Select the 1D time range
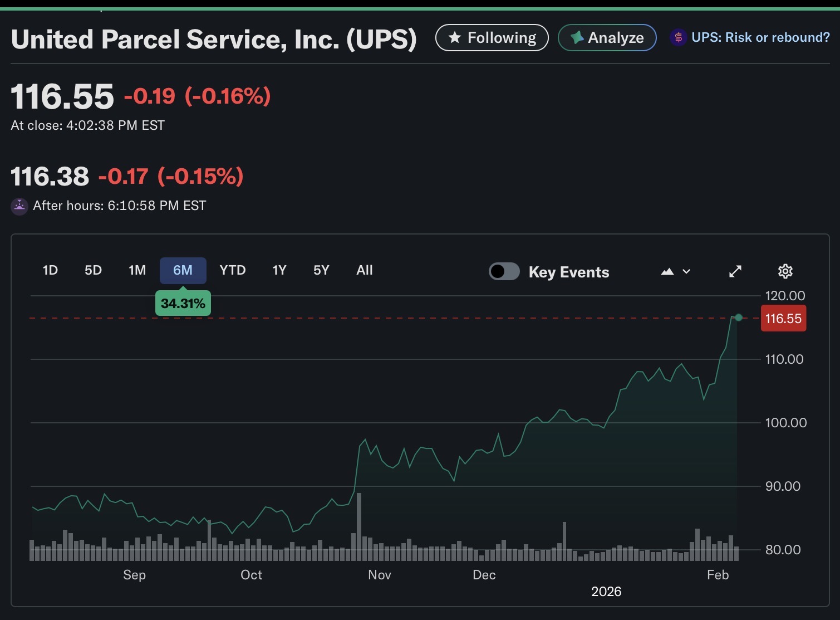This screenshot has width=840, height=620. [50, 270]
